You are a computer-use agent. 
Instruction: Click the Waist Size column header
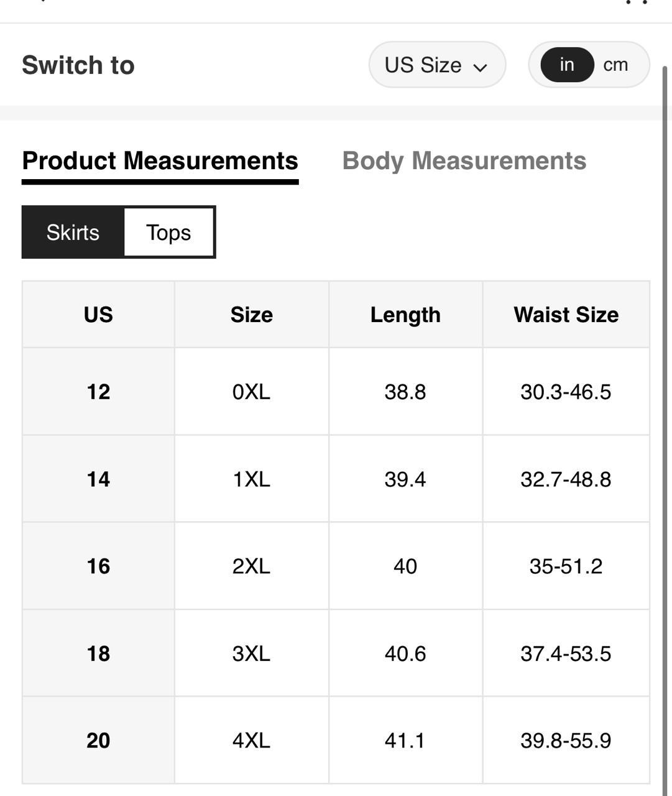click(x=566, y=315)
